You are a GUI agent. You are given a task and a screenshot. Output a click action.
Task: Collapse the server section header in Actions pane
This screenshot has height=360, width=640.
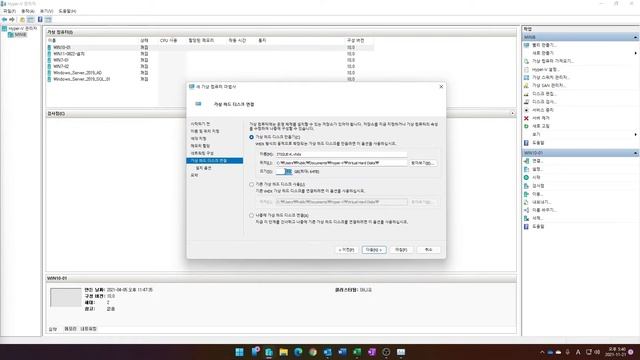[636, 37]
